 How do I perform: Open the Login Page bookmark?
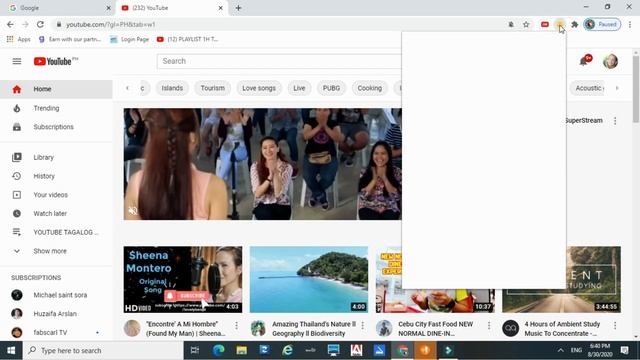coord(129,39)
